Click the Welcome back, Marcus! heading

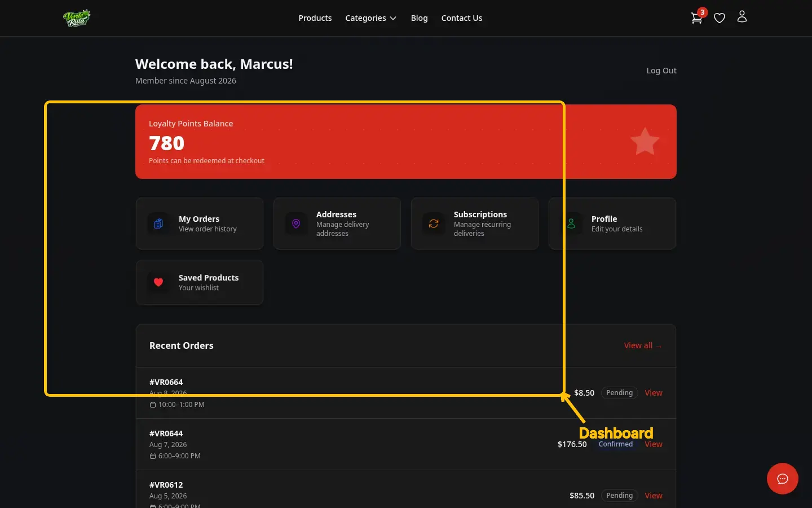[x=214, y=64]
